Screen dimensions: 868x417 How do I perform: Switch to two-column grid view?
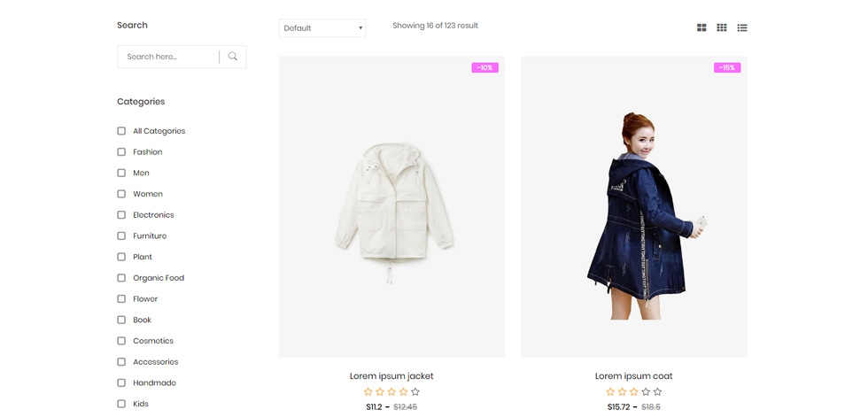701,27
